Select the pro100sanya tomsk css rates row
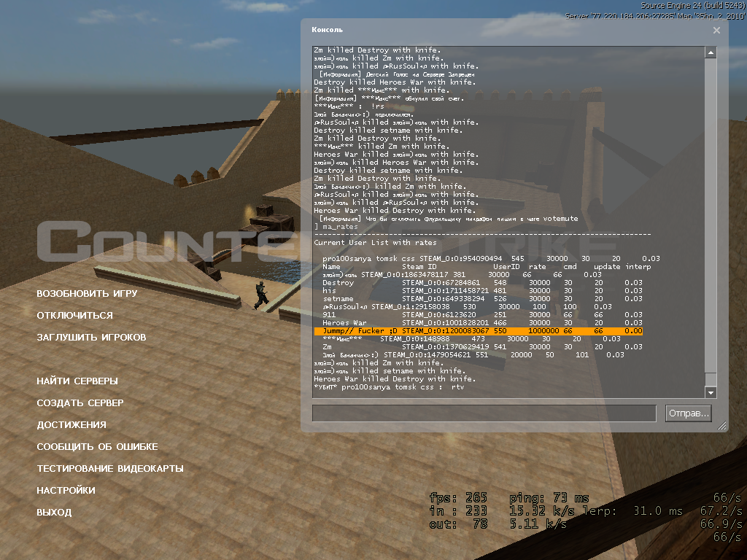This screenshot has width=747, height=560. tap(491, 259)
